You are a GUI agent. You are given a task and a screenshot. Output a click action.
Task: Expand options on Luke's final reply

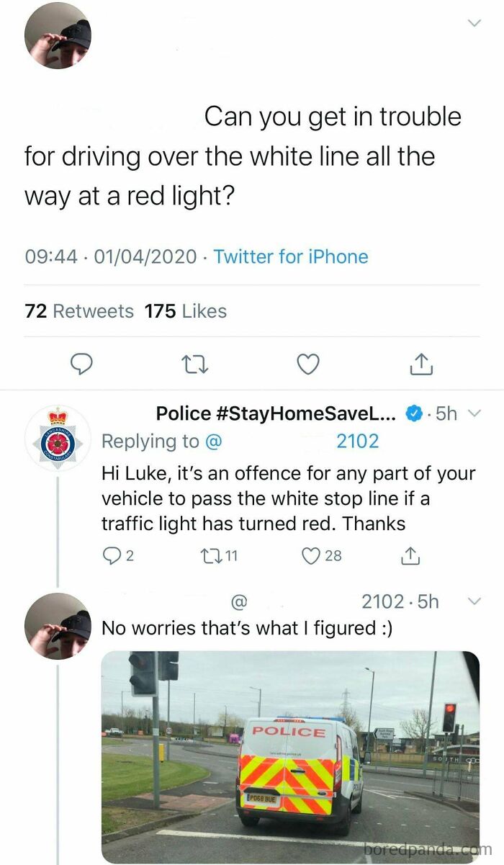coord(474,600)
